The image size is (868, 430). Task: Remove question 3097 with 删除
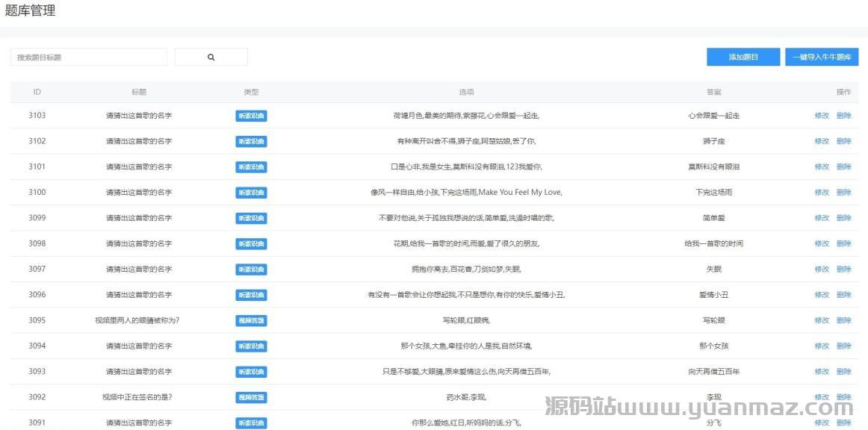tap(843, 269)
